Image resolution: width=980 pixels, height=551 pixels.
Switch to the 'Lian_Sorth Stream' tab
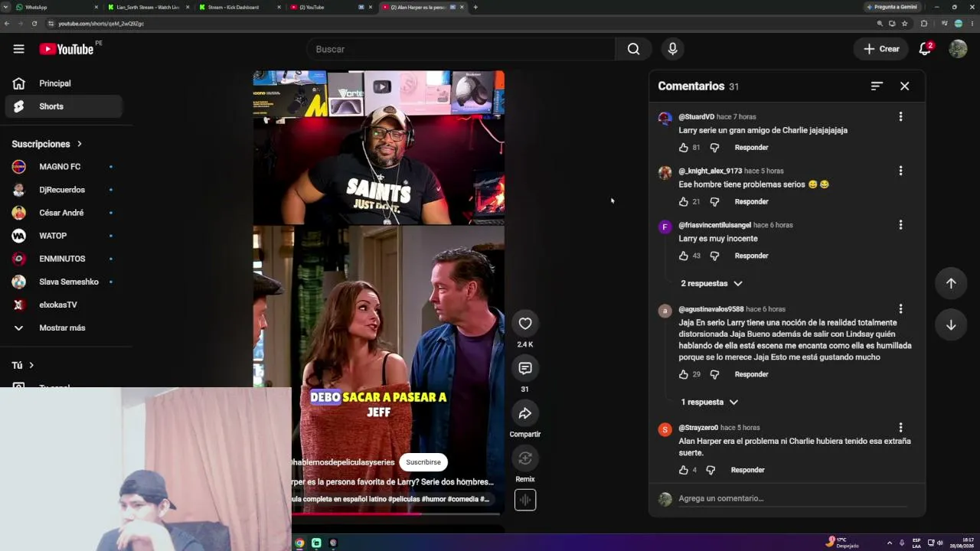(147, 7)
